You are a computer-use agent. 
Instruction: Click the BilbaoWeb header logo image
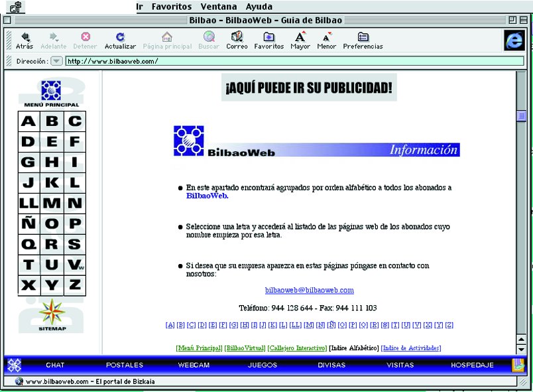(x=189, y=141)
